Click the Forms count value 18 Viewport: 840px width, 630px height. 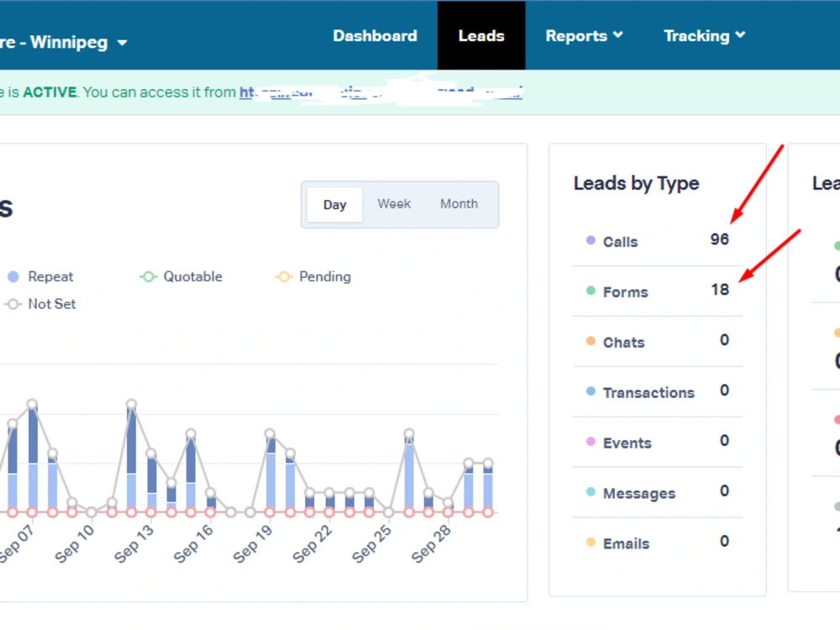tap(720, 290)
